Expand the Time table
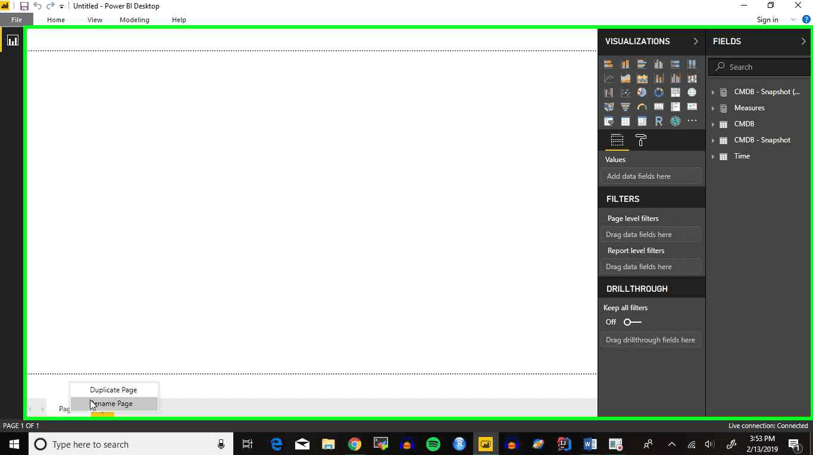Screen dimensions: 815x455 click(x=713, y=157)
